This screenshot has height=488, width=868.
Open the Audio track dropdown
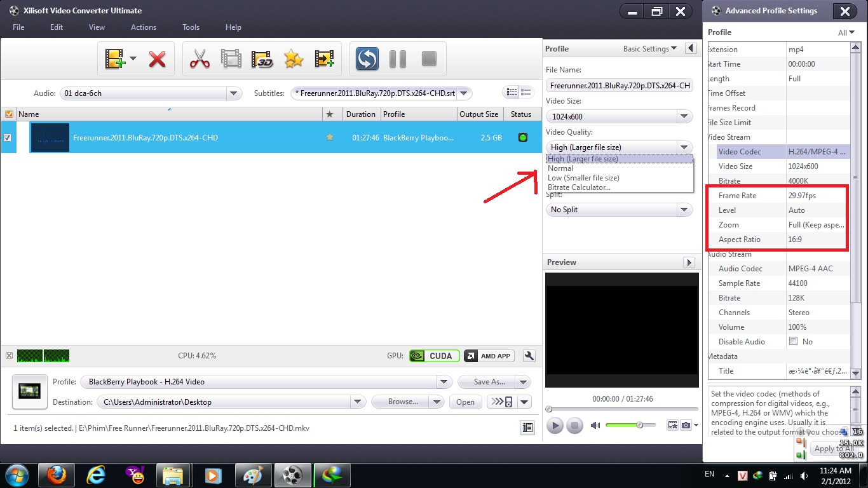tap(234, 93)
